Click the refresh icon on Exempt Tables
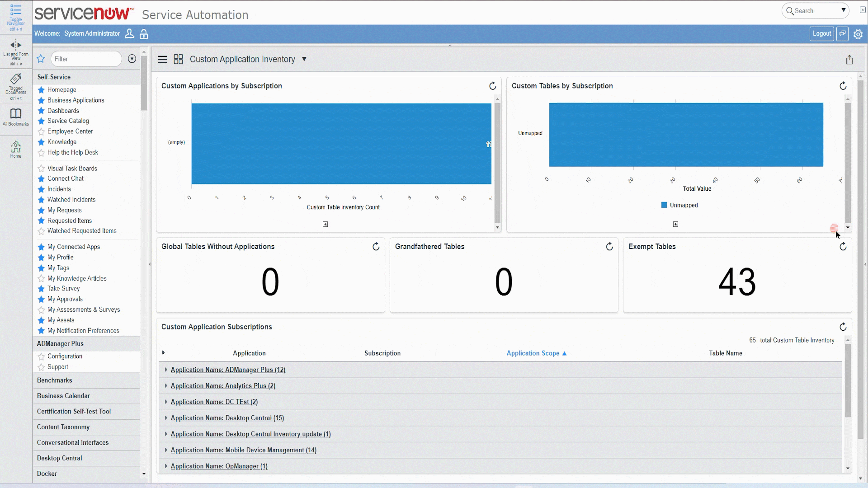This screenshot has width=868, height=488. click(x=842, y=246)
